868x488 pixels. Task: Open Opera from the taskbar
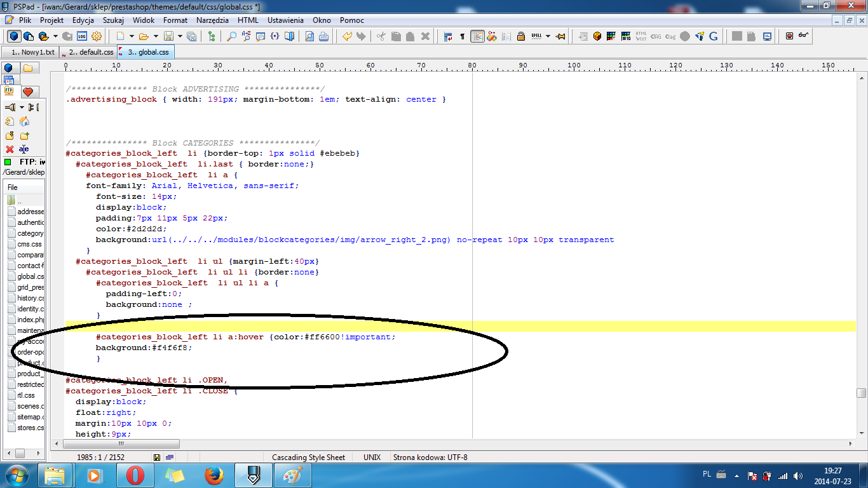[x=135, y=475]
